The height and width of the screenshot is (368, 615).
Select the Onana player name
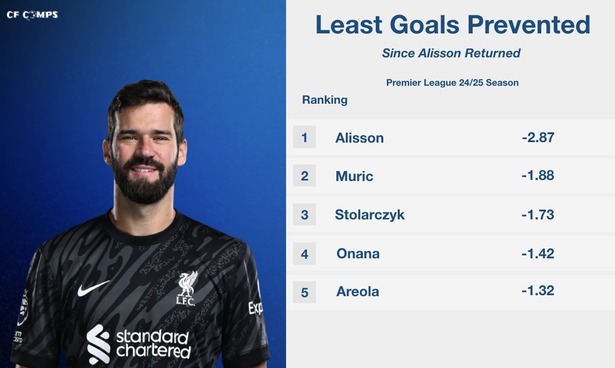pyautogui.click(x=358, y=253)
